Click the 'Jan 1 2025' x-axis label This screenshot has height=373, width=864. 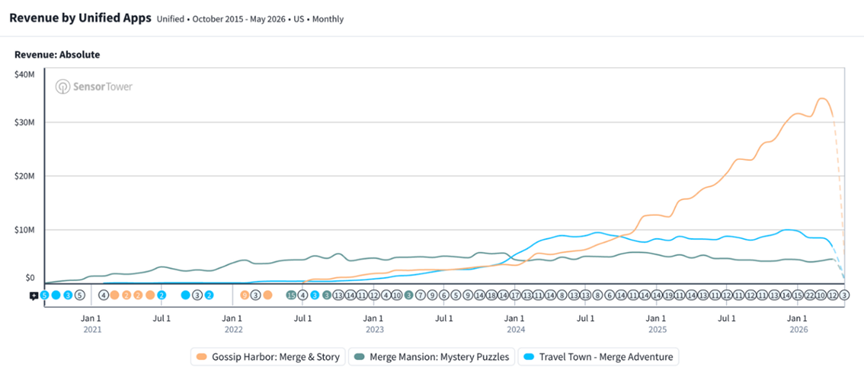pos(656,323)
